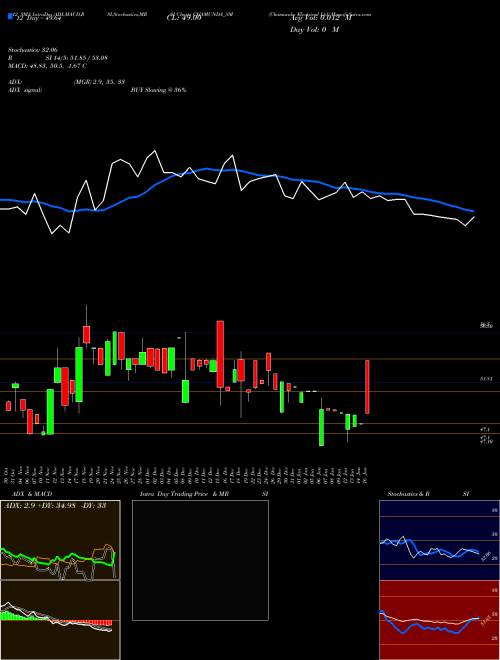Select the 'MACD: 48.83, 50.5, -1.67 C' line

pos(47,66)
